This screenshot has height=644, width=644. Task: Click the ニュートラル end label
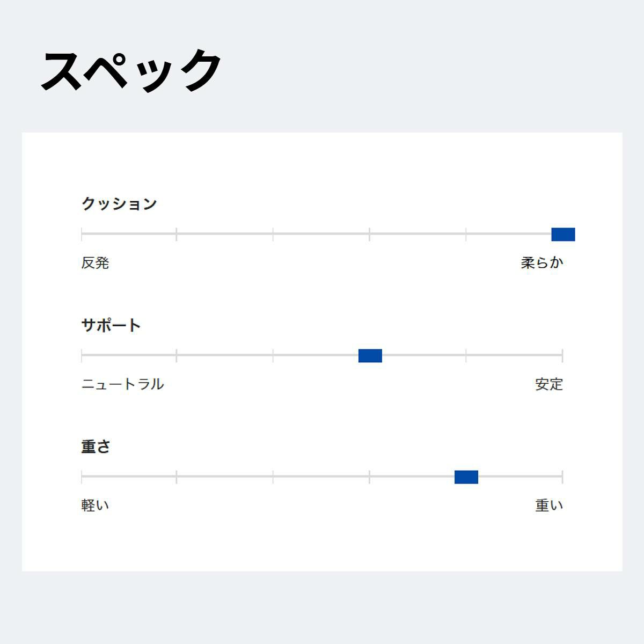pyautogui.click(x=122, y=384)
